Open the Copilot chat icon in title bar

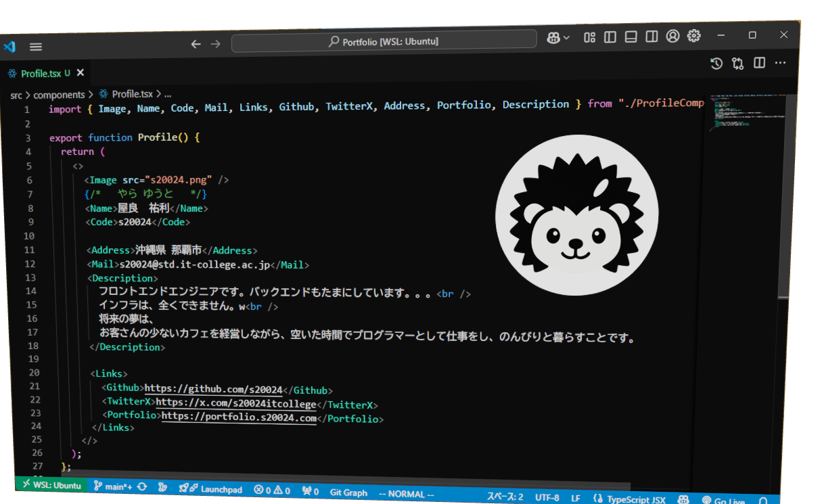click(552, 38)
